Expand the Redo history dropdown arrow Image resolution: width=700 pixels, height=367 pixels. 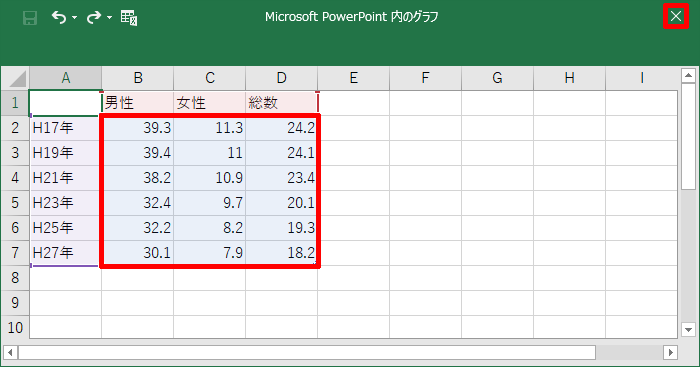pos(109,18)
